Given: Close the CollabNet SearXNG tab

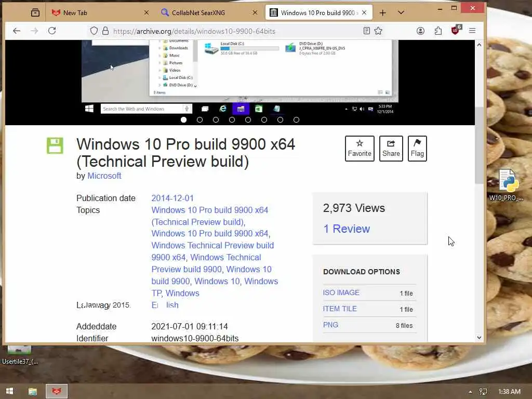Looking at the screenshot, I should tap(255, 12).
